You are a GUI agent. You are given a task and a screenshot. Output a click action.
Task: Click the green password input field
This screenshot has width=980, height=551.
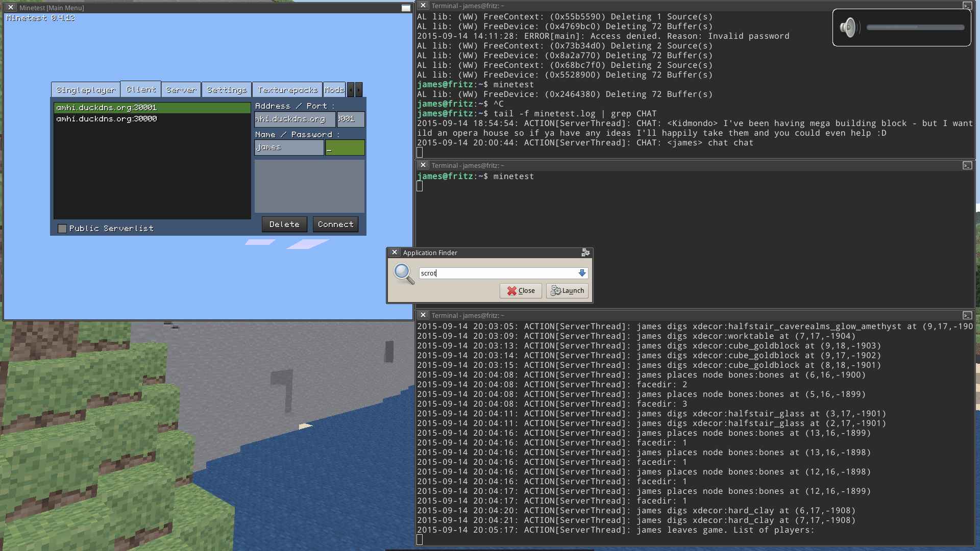tap(345, 147)
